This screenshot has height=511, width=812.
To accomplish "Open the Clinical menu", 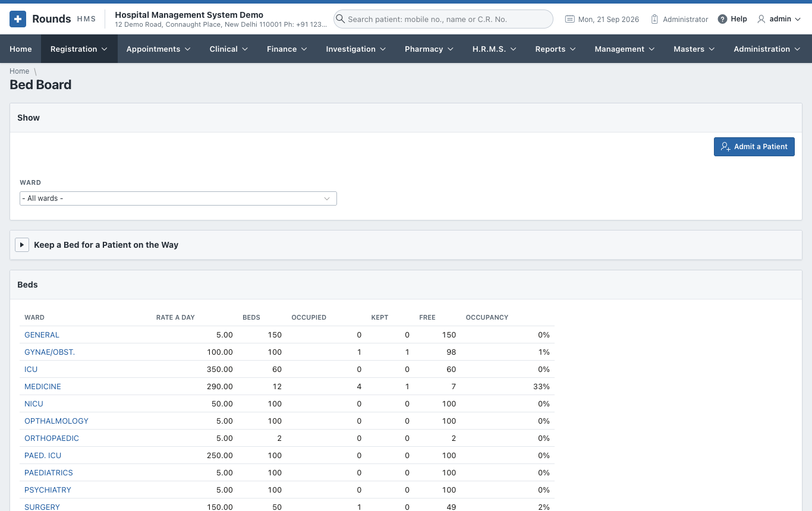I will (x=229, y=49).
